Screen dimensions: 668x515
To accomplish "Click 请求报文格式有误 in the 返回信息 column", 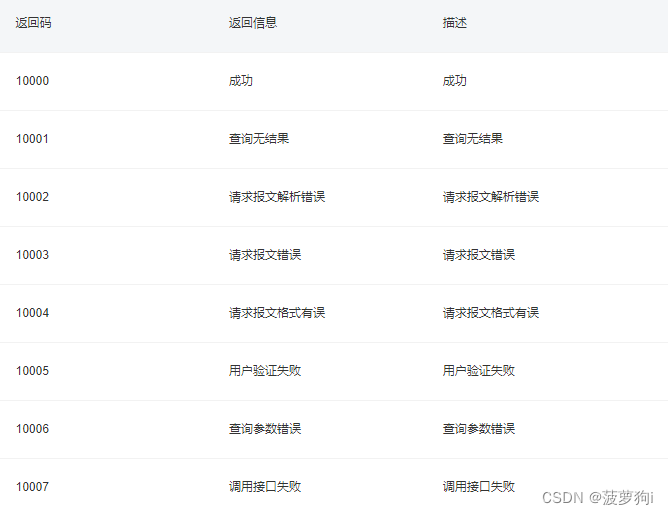I will (x=277, y=313).
